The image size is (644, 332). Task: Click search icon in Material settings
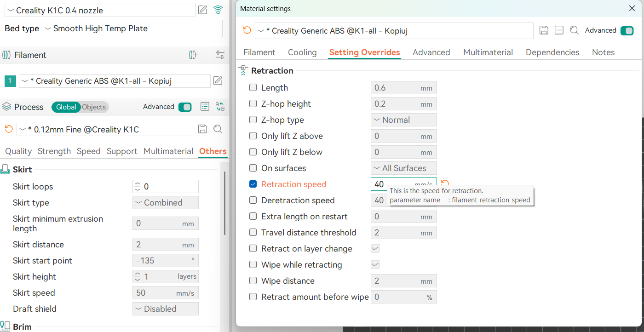click(x=574, y=30)
